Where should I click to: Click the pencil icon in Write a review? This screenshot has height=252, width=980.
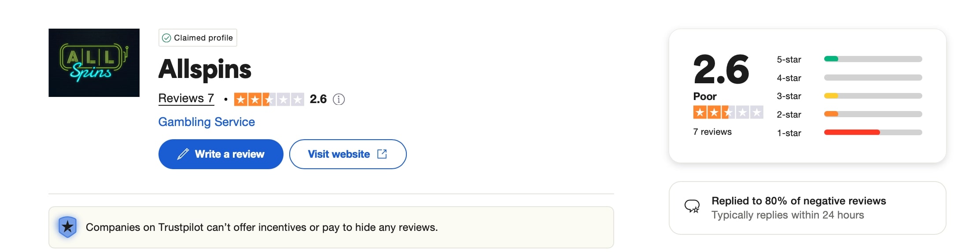click(183, 154)
